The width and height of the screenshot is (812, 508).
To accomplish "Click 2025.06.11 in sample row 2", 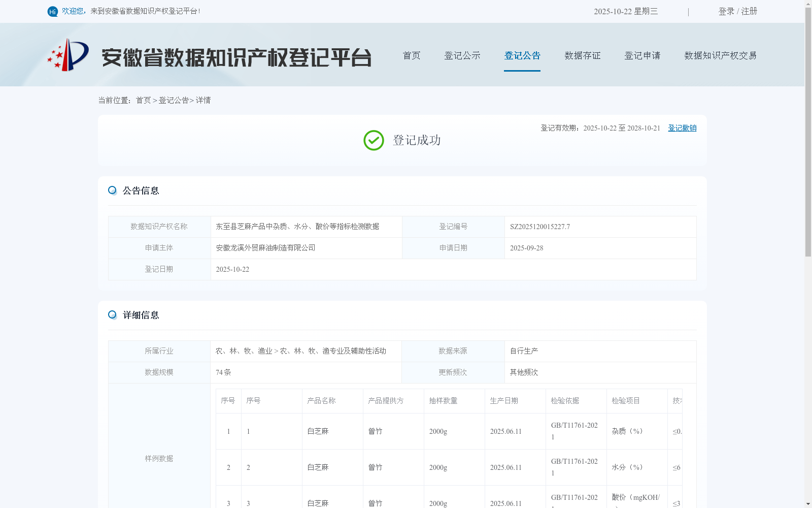I will point(505,467).
